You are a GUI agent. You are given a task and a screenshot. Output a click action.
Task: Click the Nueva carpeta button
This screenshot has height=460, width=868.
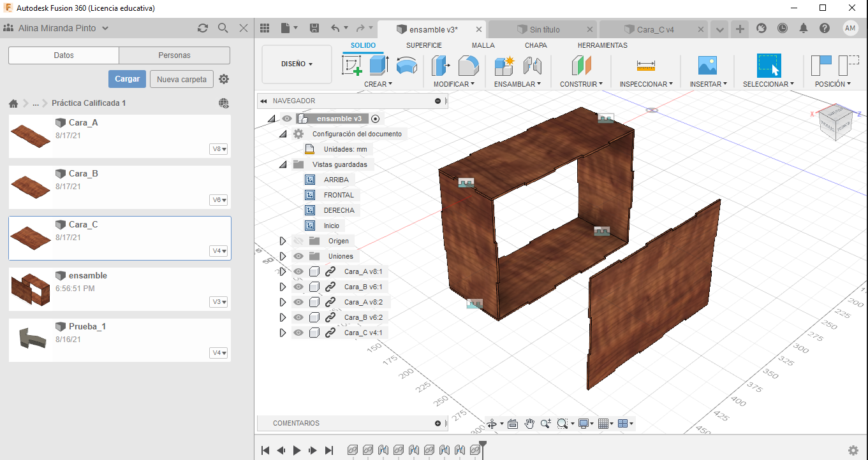(182, 79)
